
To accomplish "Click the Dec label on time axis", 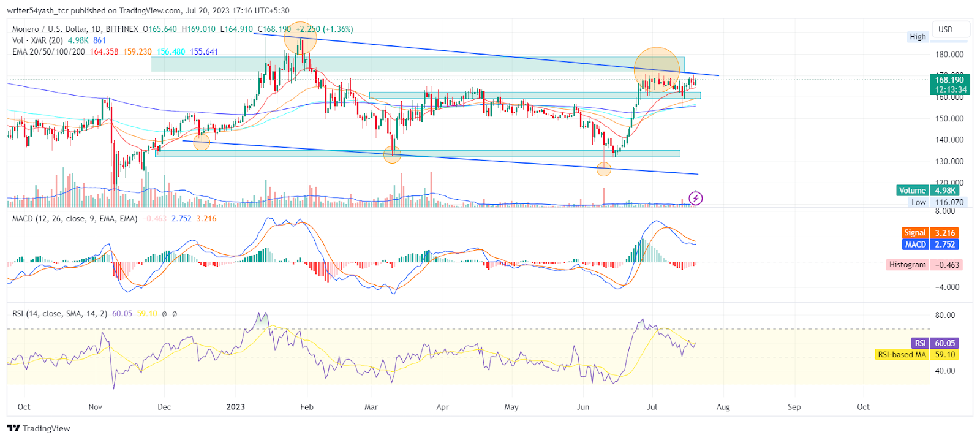I will (x=164, y=407).
